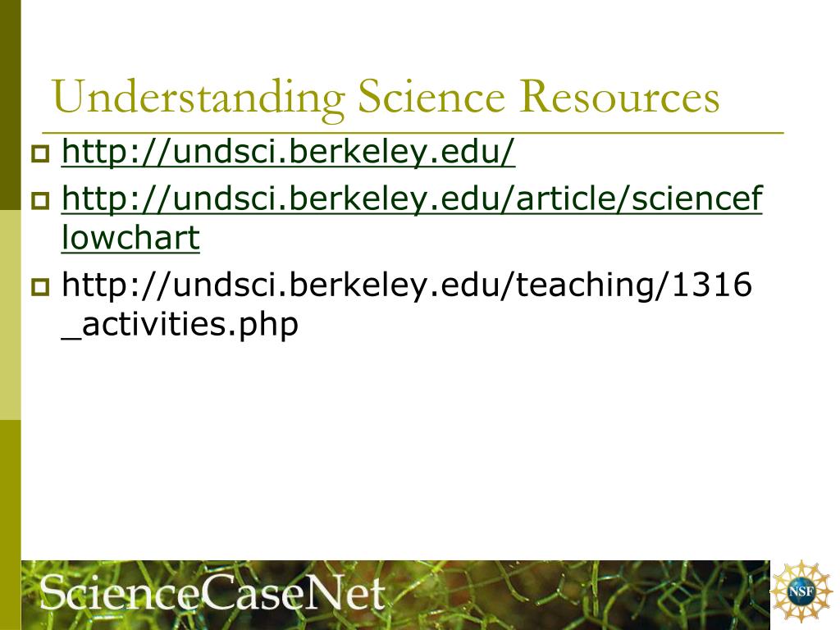
Task: Click the second square bullet marker
Action: [40, 201]
